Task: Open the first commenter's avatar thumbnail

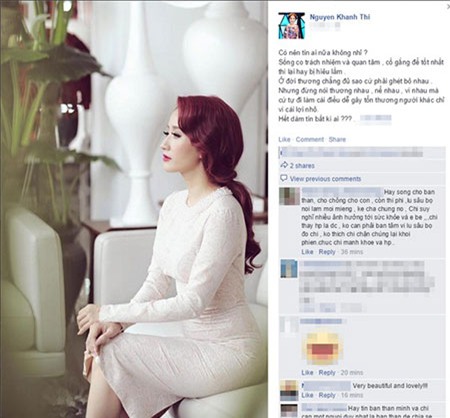Action: (289, 196)
